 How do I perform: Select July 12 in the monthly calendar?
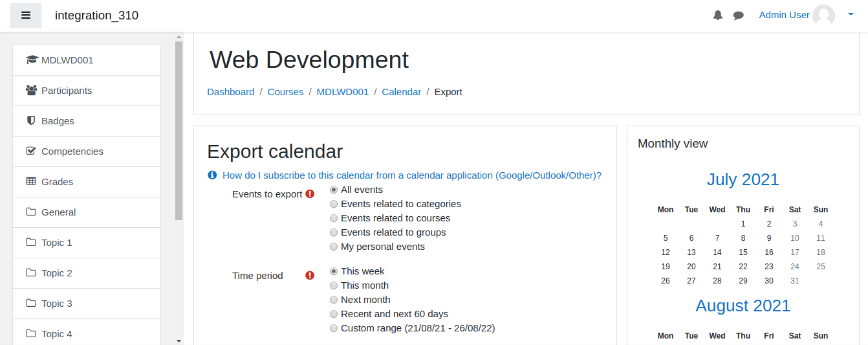(666, 252)
